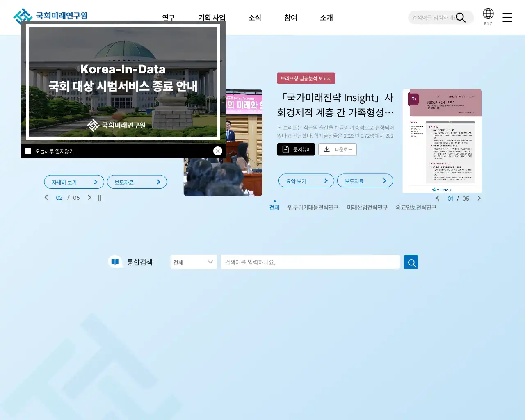Image resolution: width=525 pixels, height=420 pixels.
Task: Click the 국회미래연구원 logo in header
Action: [50, 16]
